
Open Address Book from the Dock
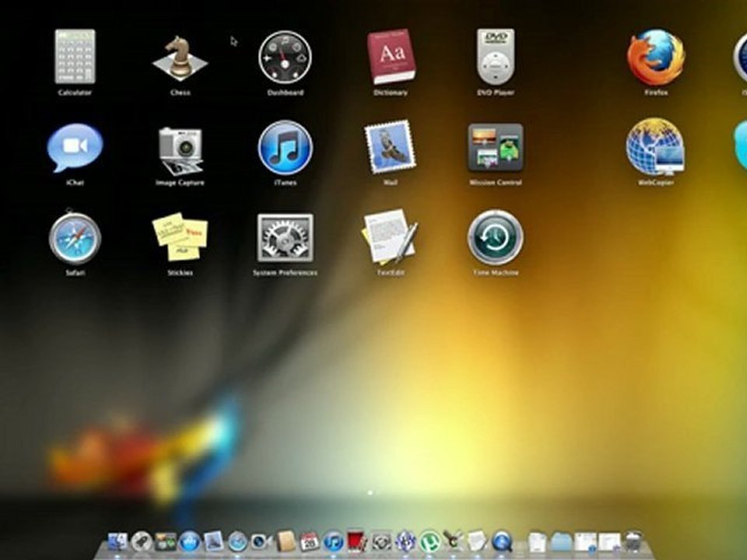(x=286, y=541)
